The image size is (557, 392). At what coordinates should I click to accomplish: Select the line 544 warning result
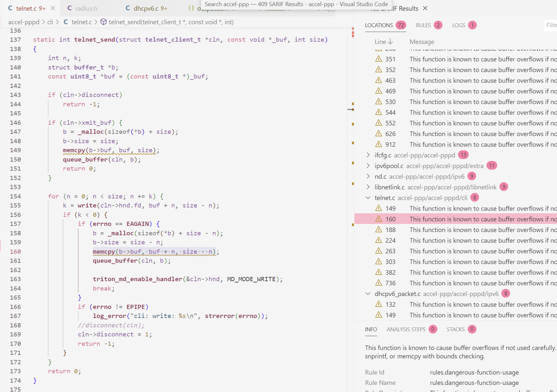456,112
